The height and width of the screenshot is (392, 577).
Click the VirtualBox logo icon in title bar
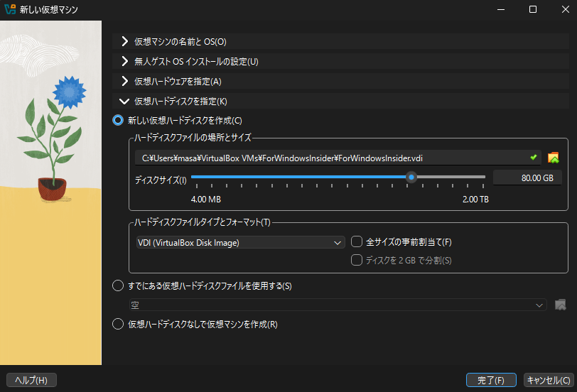(10, 9)
